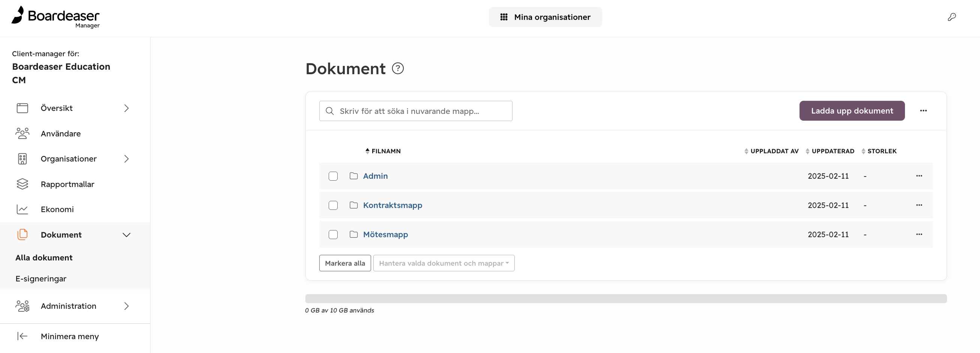Screen dimensions: 980x353
Task: Open the Admin row more options
Action: [919, 175]
